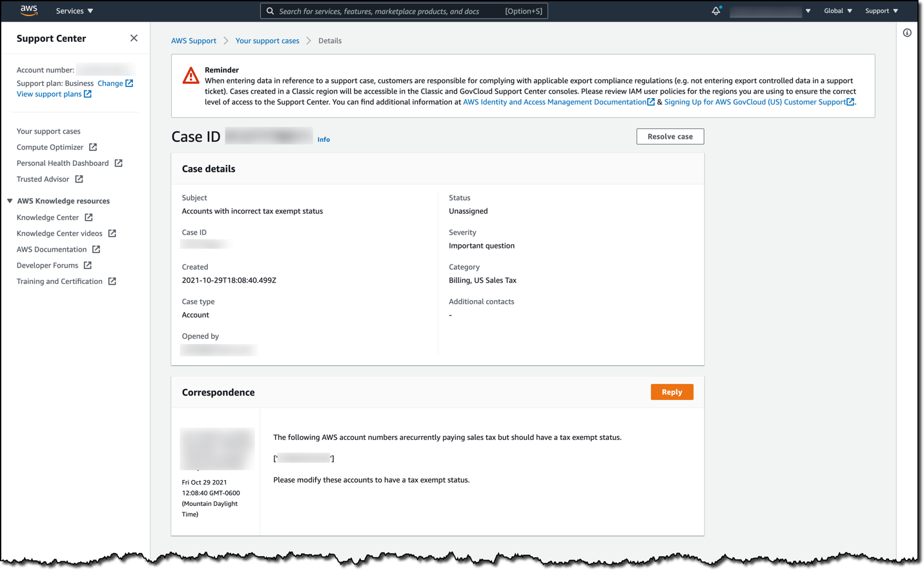Click external link icon beside AWS Documentation
The image size is (924, 571).
96,250
